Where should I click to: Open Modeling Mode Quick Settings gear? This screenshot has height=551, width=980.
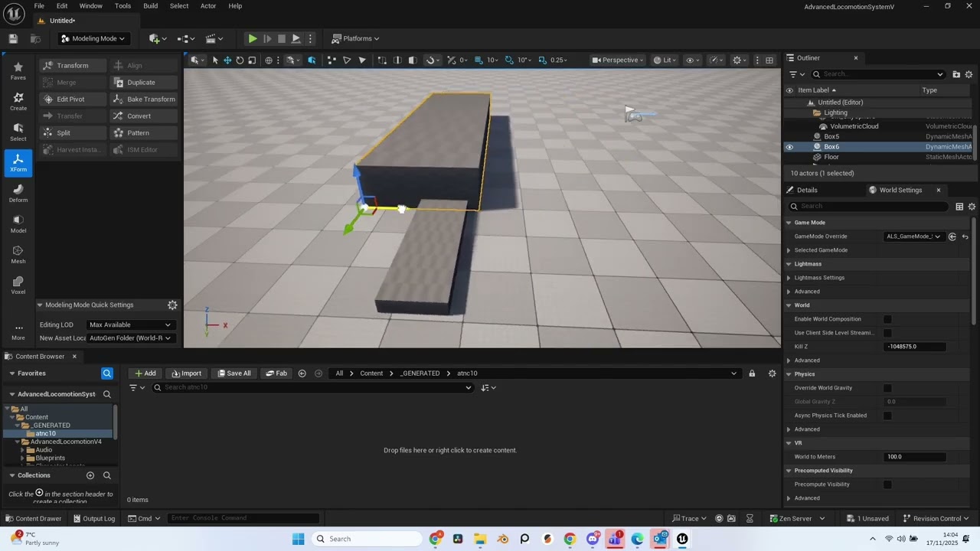coord(172,305)
